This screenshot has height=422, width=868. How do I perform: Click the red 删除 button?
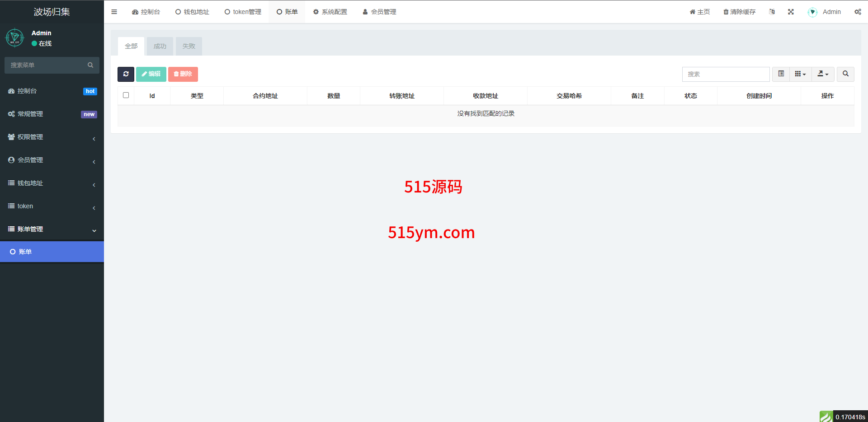(x=183, y=74)
